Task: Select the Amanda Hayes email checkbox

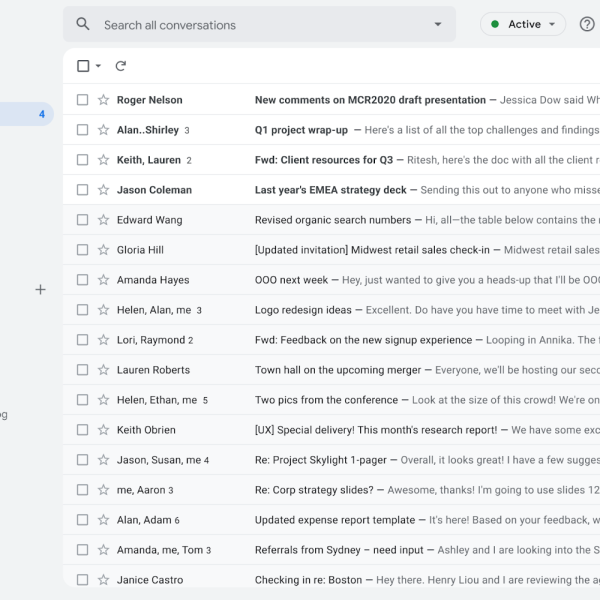Action: click(83, 280)
